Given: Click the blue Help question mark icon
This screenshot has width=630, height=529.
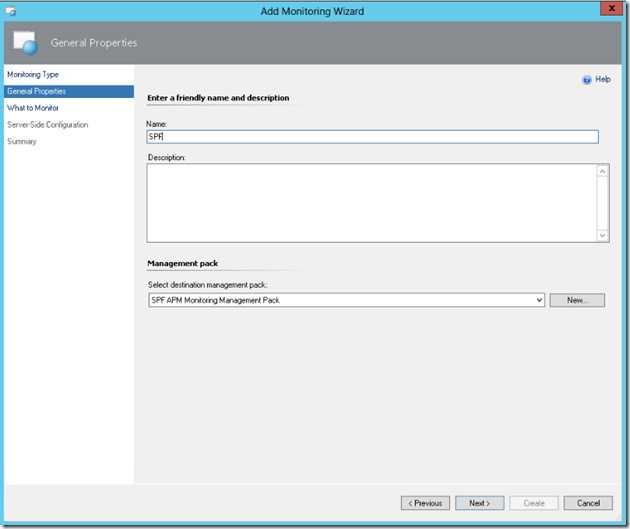Looking at the screenshot, I should [587, 79].
